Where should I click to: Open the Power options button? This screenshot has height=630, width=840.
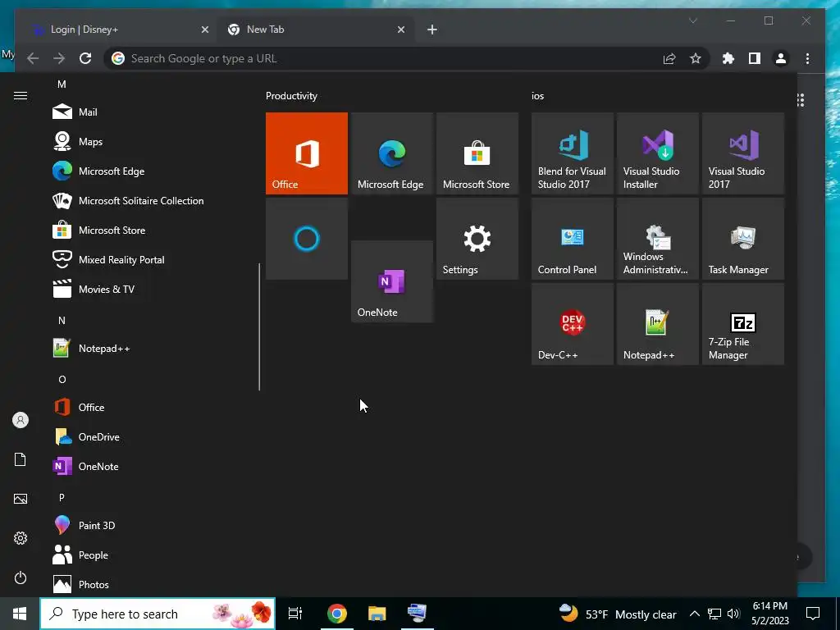tap(21, 577)
